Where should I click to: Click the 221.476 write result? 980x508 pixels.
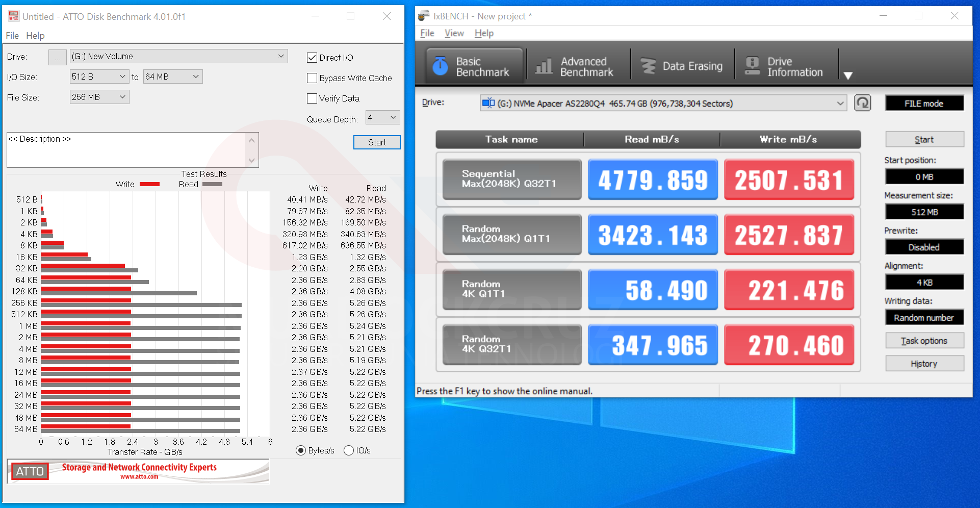(x=789, y=290)
